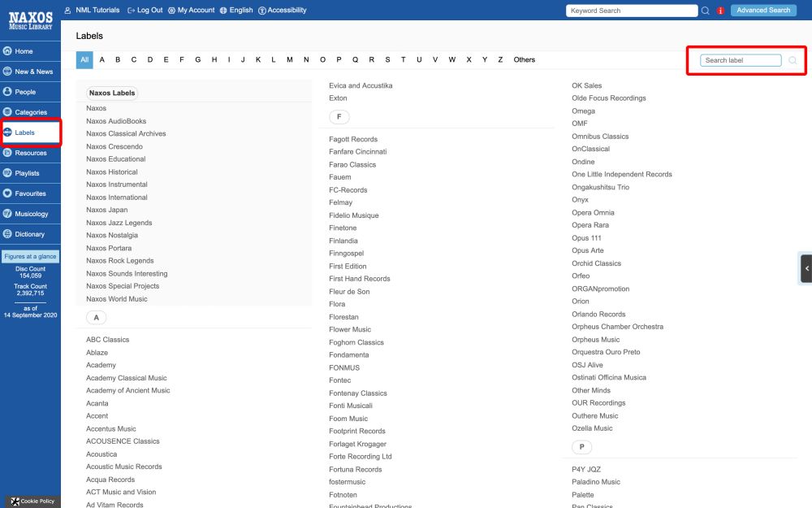Screen dimensions: 812x508
Task: Click the Search label input field
Action: point(741,60)
